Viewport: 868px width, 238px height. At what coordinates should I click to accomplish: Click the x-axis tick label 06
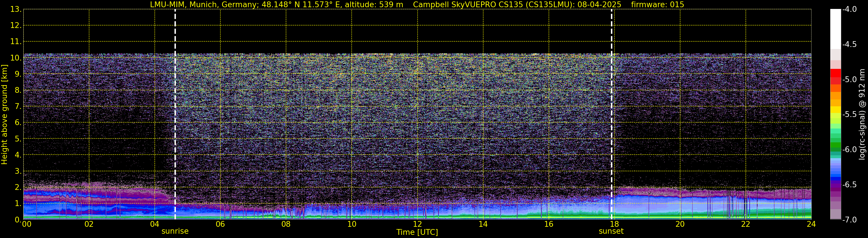click(x=220, y=224)
